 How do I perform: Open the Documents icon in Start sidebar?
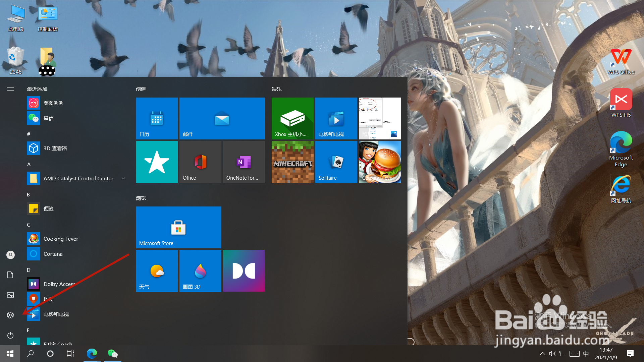click(10, 275)
